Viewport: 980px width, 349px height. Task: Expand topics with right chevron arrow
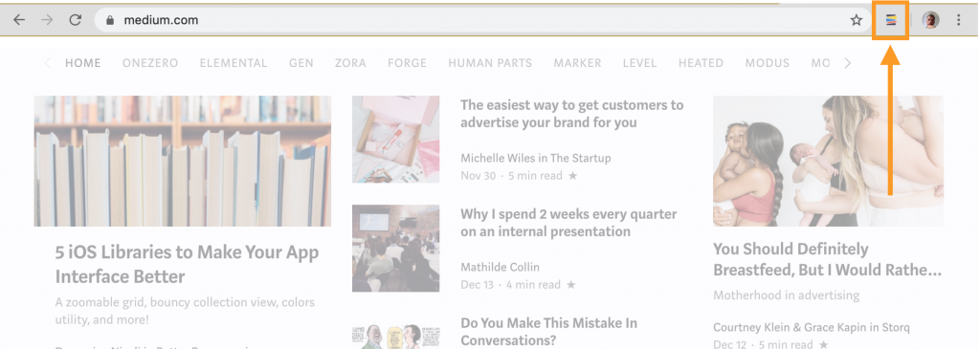click(x=848, y=63)
